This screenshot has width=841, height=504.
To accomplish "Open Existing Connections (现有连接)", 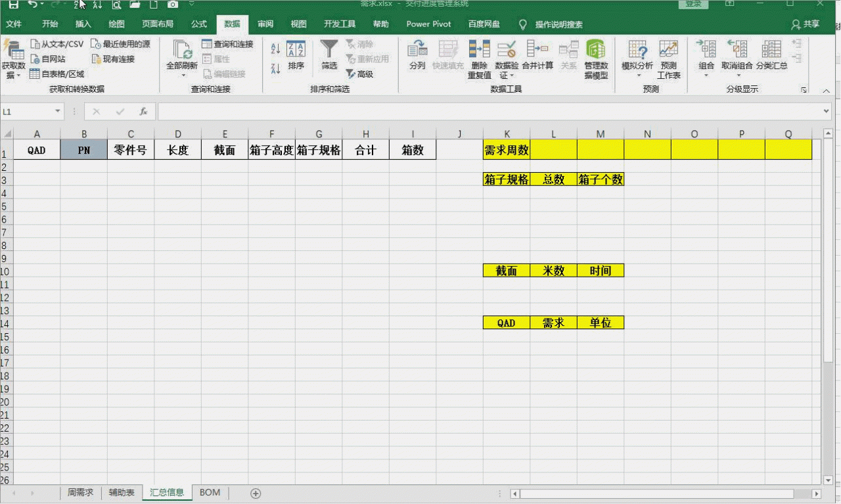I will (113, 59).
